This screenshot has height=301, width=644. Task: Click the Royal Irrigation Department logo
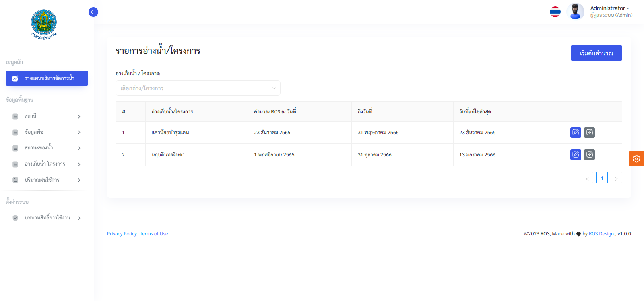(x=44, y=25)
